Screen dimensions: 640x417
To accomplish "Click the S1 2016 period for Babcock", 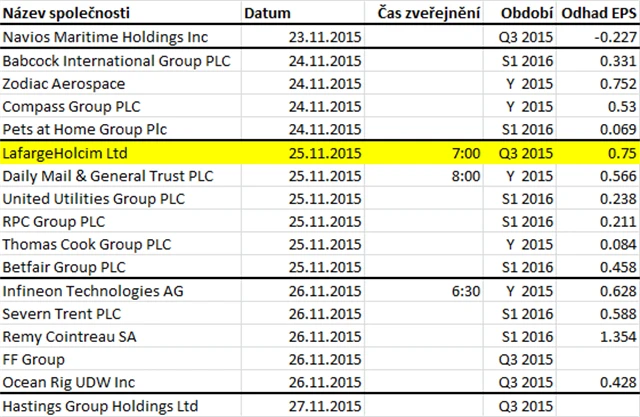I will click(527, 61).
